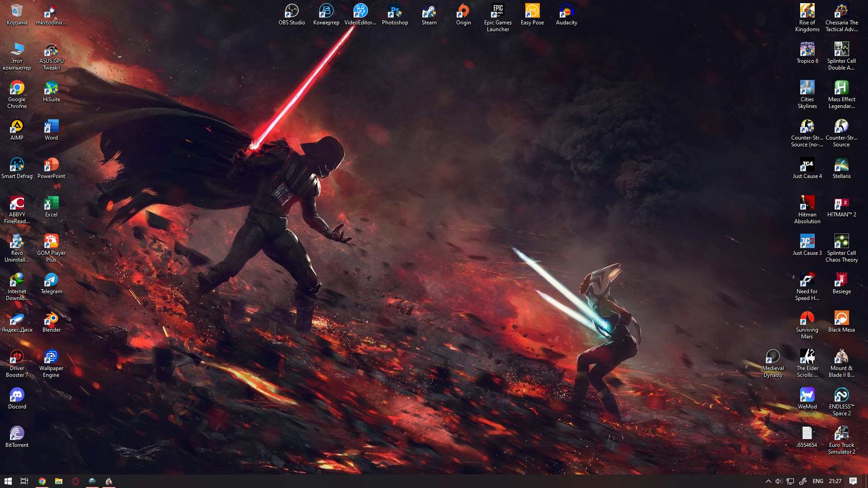This screenshot has width=868, height=488.
Task: Open the Action Center notifications
Action: pyautogui.click(x=853, y=481)
